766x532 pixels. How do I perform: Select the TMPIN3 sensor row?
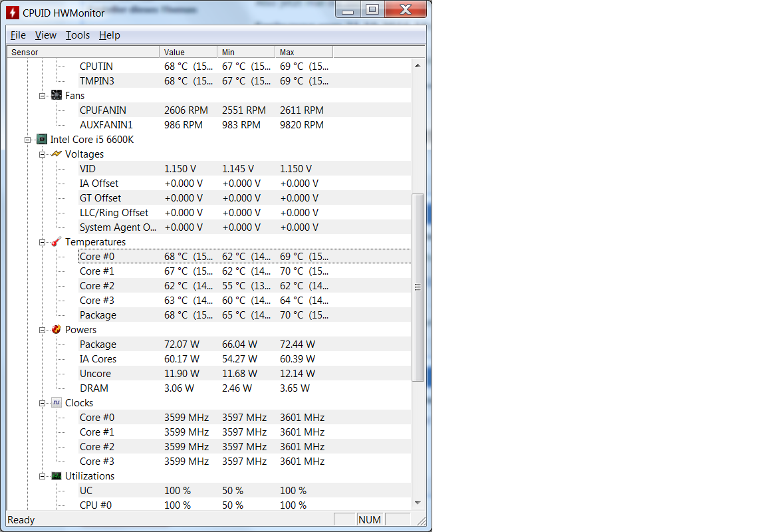(x=244, y=80)
